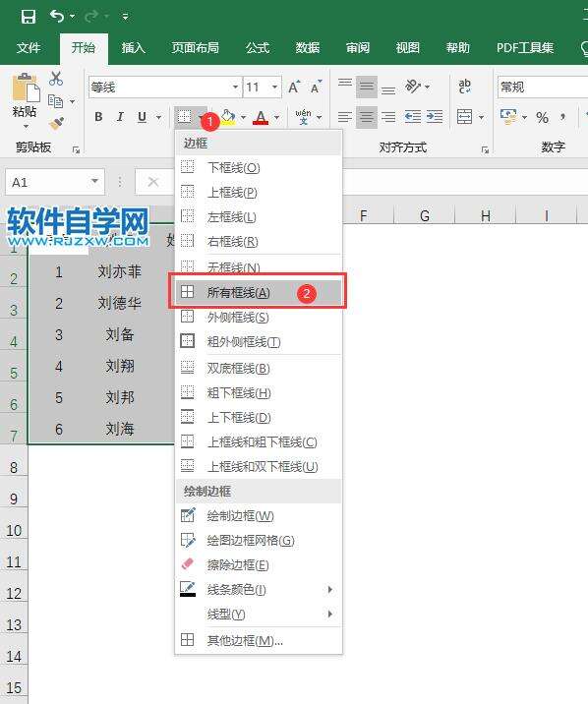The image size is (588, 704).
Task: Open number format dropdown 常规
Action: pyautogui.click(x=542, y=88)
